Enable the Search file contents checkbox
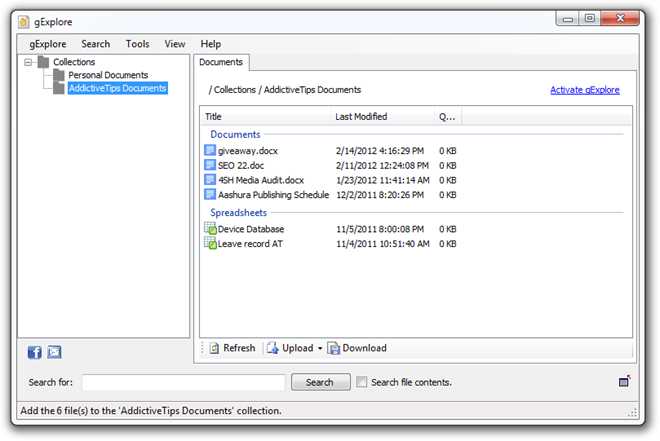Viewport: 660px width, 441px height. coord(362,382)
